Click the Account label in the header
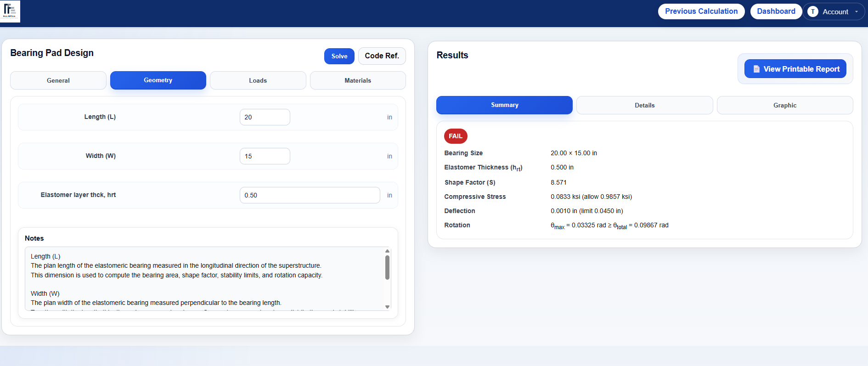The width and height of the screenshot is (868, 366). click(x=835, y=12)
